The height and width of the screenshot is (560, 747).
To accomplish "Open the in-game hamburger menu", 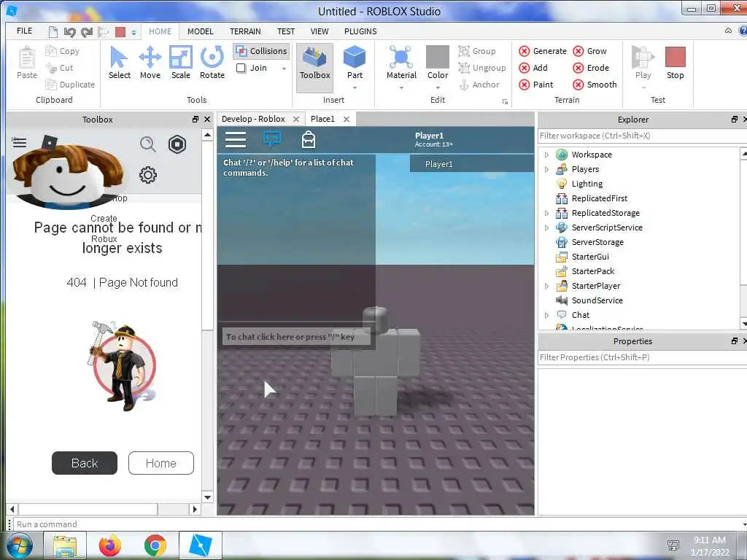I will click(x=236, y=139).
